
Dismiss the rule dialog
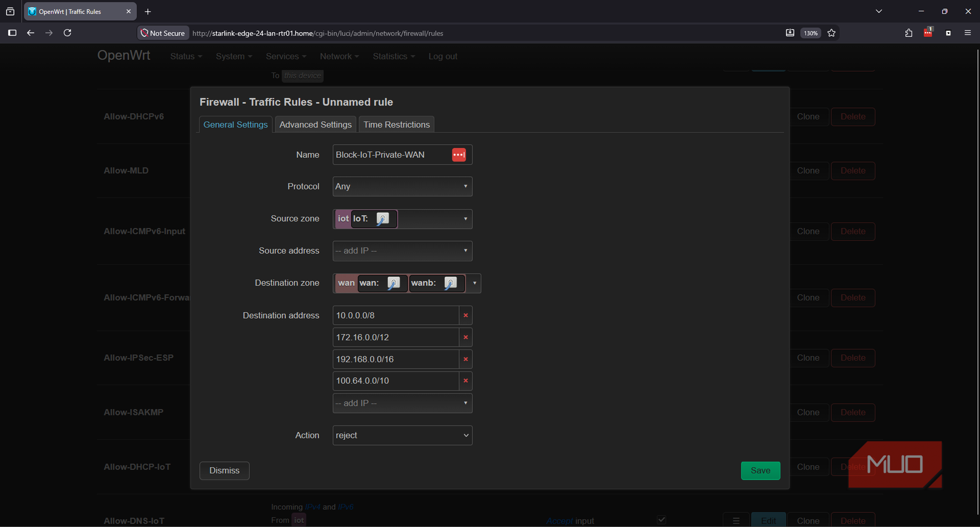(x=225, y=471)
